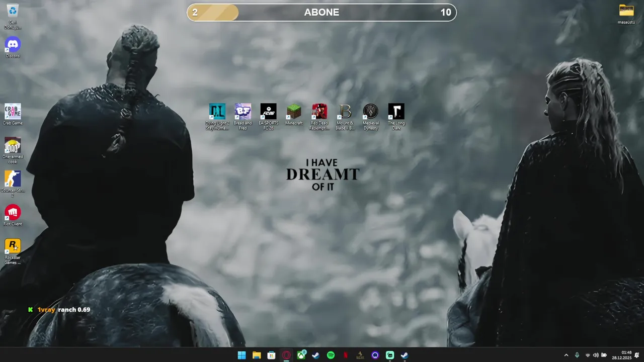Open the clock showing 01:48
The width and height of the screenshot is (644, 362).
(622, 355)
